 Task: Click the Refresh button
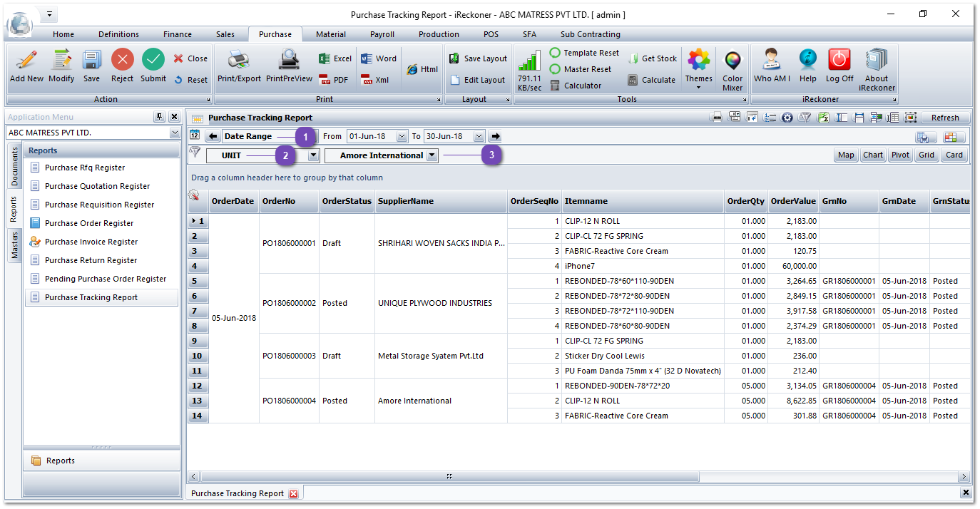click(946, 117)
